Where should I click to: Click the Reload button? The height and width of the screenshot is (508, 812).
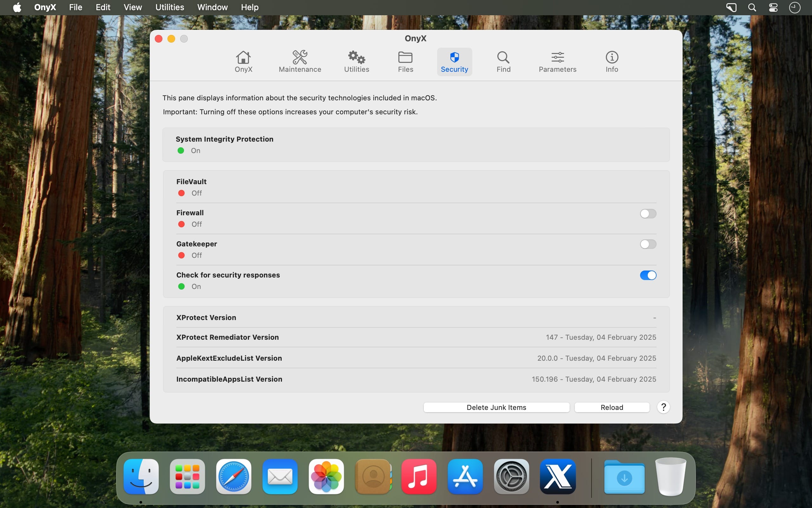point(612,407)
